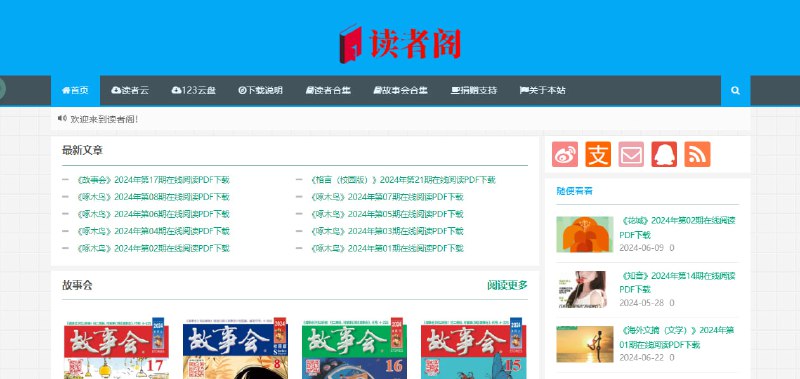
Task: Open 《啄木鸟》2024年第02期 link
Action: point(153,248)
